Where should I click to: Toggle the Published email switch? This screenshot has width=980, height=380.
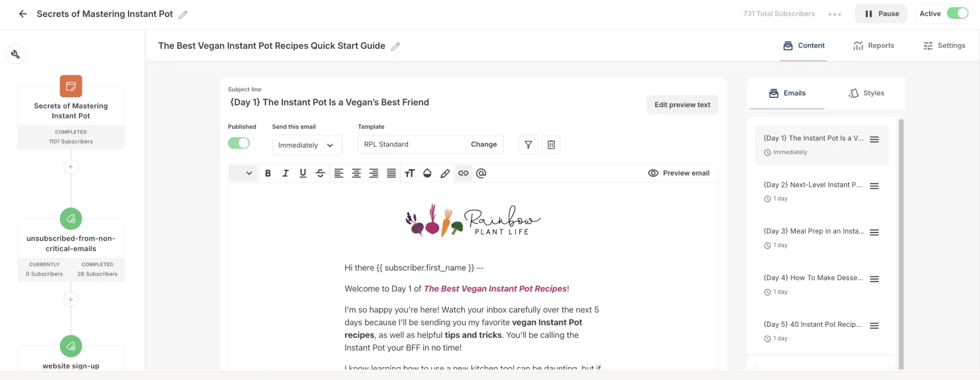point(239,143)
